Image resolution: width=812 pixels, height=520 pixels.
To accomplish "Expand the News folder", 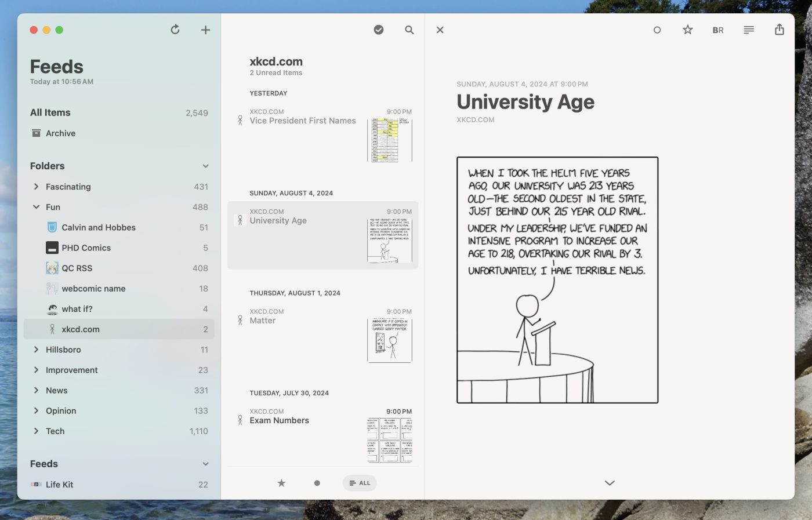I will tap(36, 390).
